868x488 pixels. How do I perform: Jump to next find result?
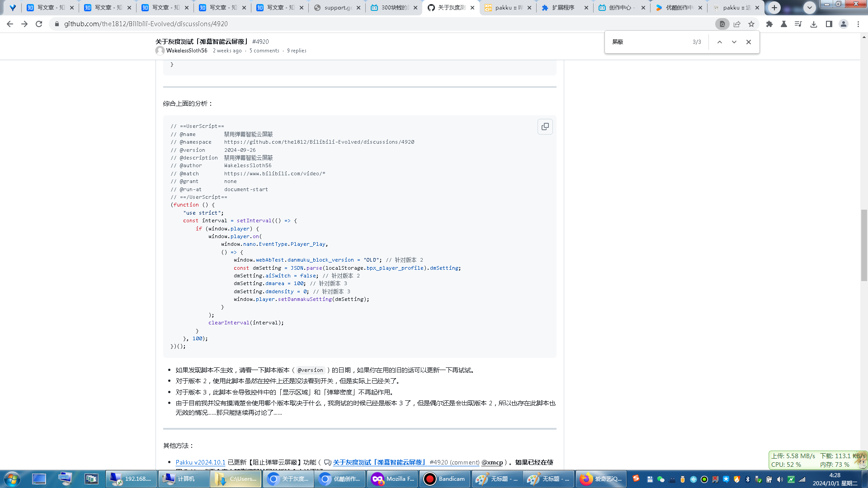(734, 42)
